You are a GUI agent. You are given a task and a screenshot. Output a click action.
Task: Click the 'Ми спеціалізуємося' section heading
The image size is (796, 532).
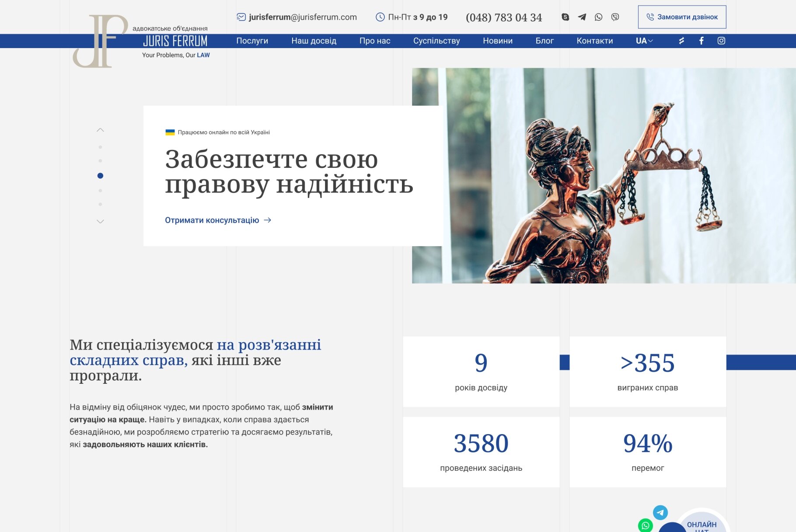pyautogui.click(x=195, y=360)
